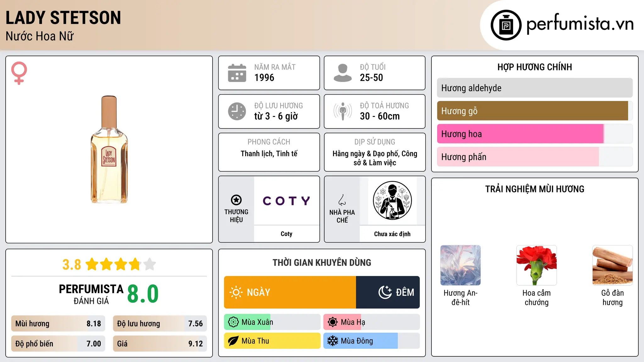Click the orange Ngày daytime segment

290,292
